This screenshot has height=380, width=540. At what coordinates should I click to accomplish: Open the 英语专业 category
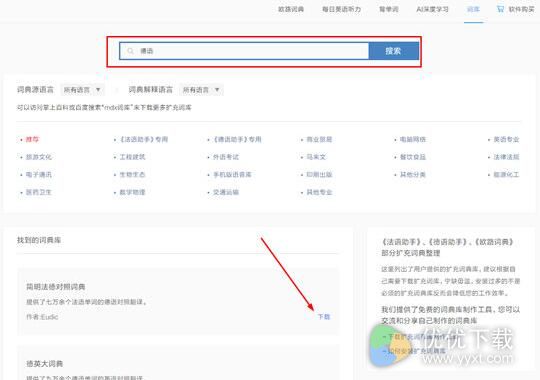pyautogui.click(x=506, y=140)
